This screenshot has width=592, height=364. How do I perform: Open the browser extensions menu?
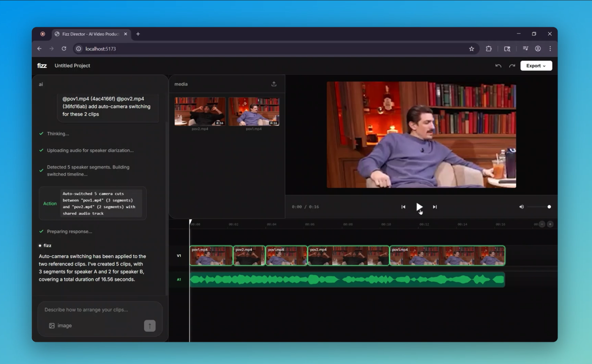click(489, 49)
